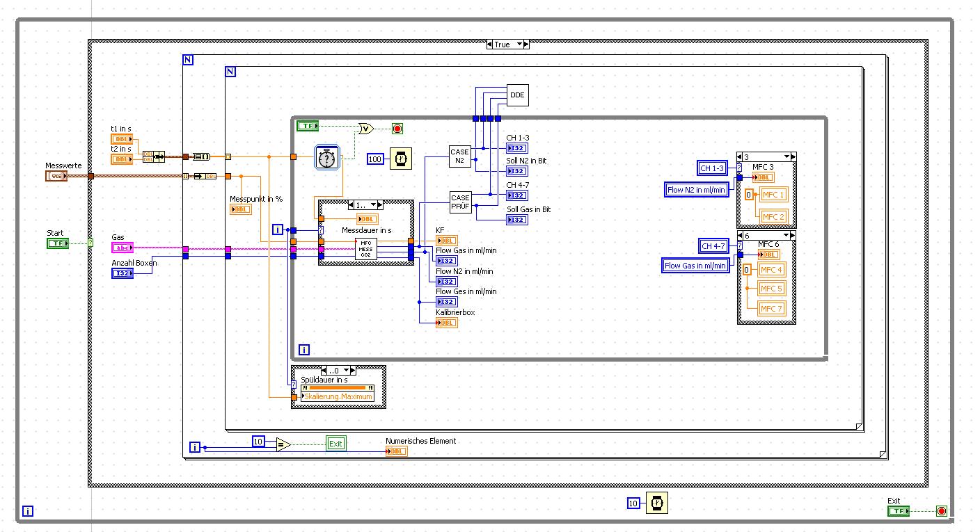Click the MFC 1 local variable

[x=773, y=195]
